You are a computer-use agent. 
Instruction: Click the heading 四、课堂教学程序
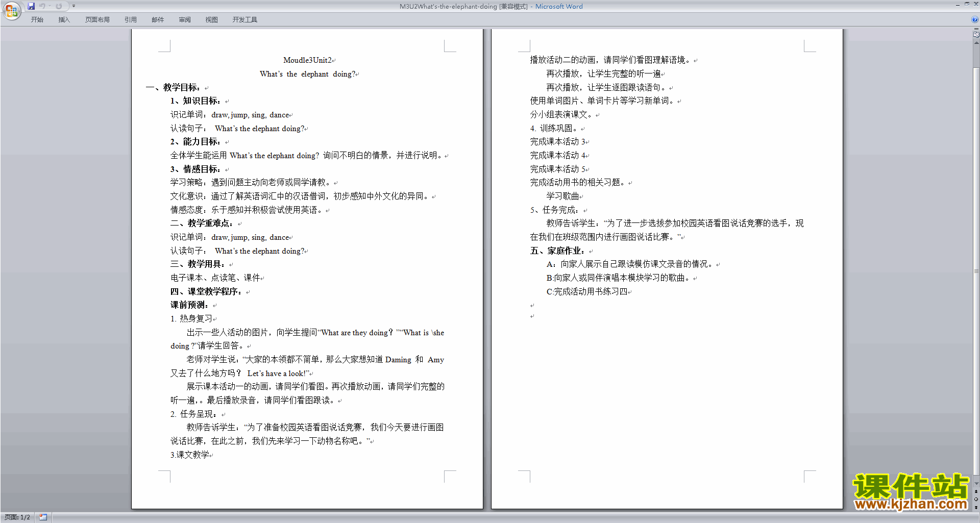click(x=206, y=291)
